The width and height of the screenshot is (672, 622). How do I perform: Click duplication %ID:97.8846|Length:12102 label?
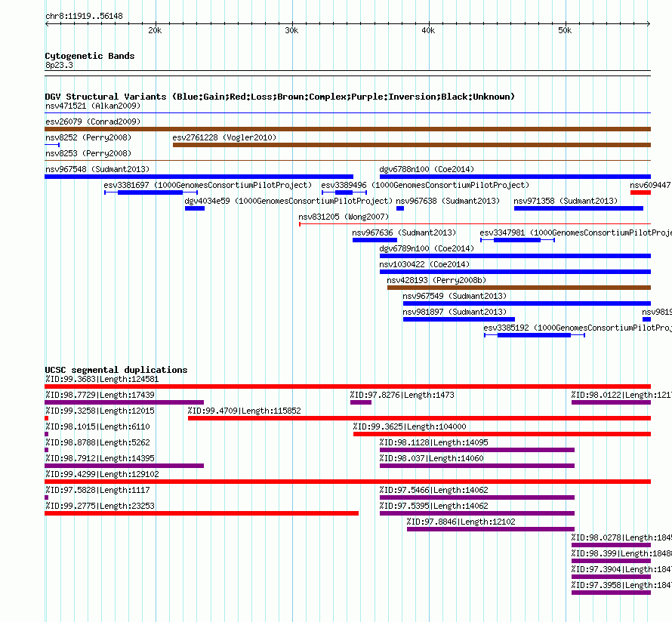point(461,522)
